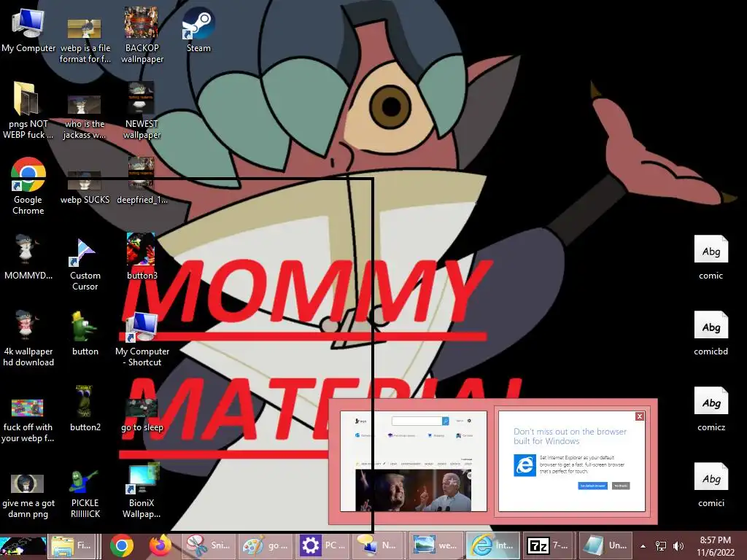Switch to the 7-Zip taskbar window
747x560 pixels.
549,545
